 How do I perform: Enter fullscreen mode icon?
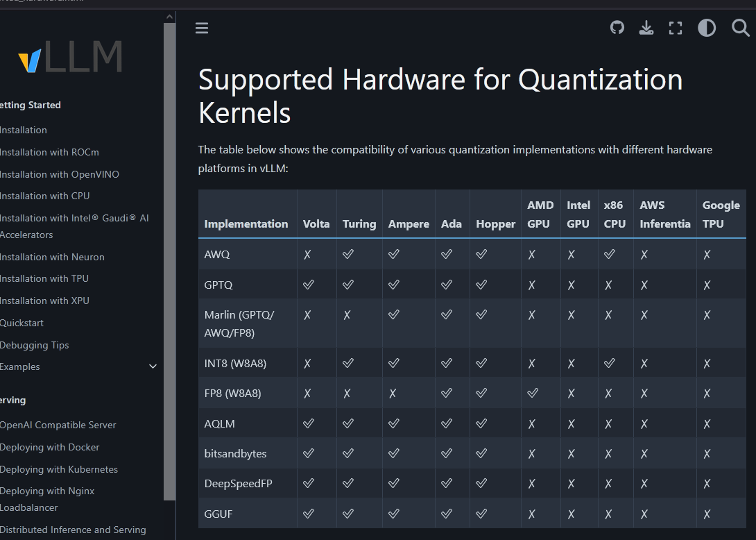[x=676, y=28]
